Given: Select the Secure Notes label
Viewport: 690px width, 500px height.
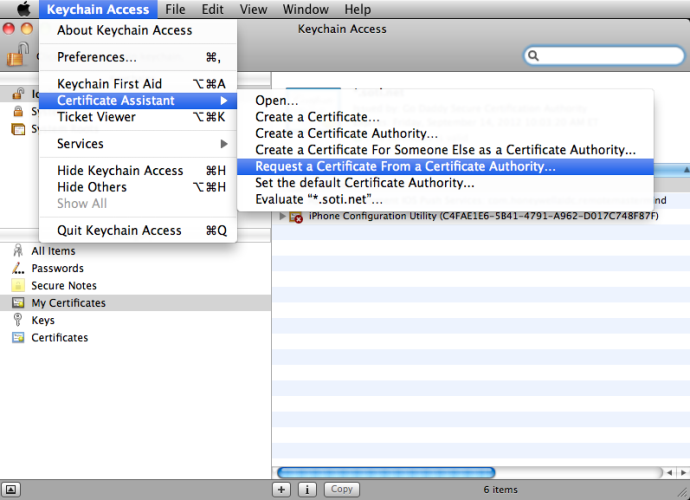Looking at the screenshot, I should point(64,286).
